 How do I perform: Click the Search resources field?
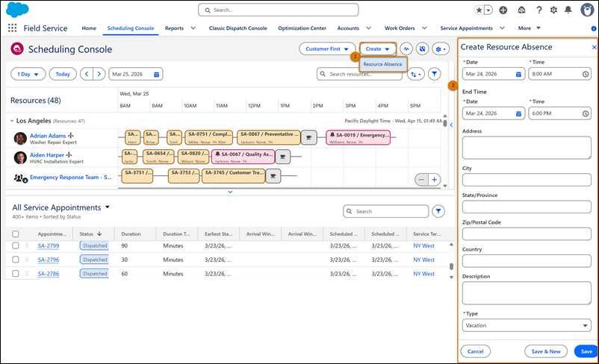(x=359, y=74)
